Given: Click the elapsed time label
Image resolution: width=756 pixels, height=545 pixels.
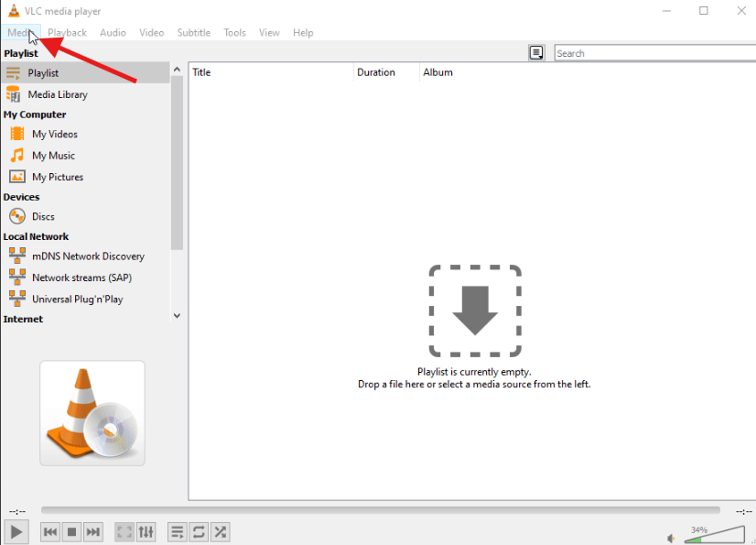Looking at the screenshot, I should 17,511.
